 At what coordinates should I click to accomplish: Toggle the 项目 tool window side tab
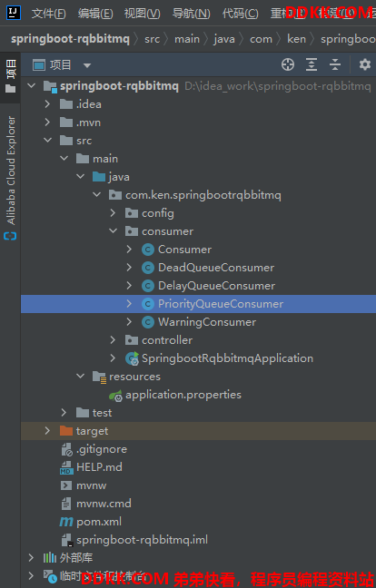11,75
